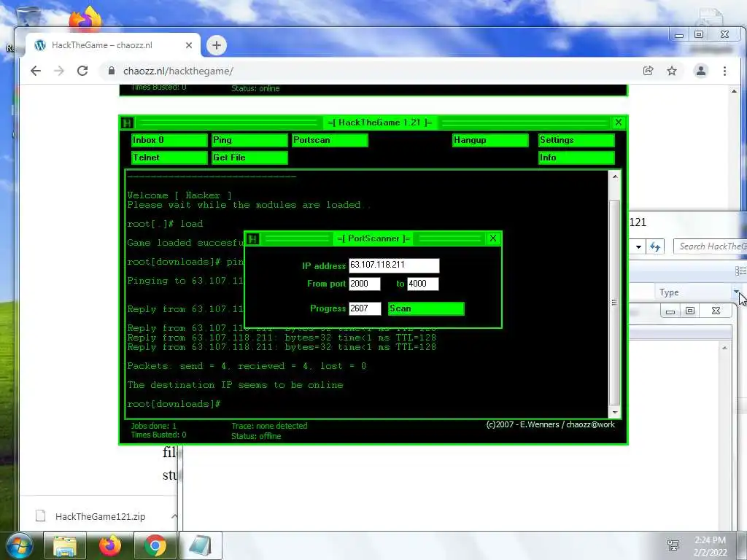The image size is (747, 560).
Task: Click the Jobs done: 1 text
Action: (x=154, y=426)
